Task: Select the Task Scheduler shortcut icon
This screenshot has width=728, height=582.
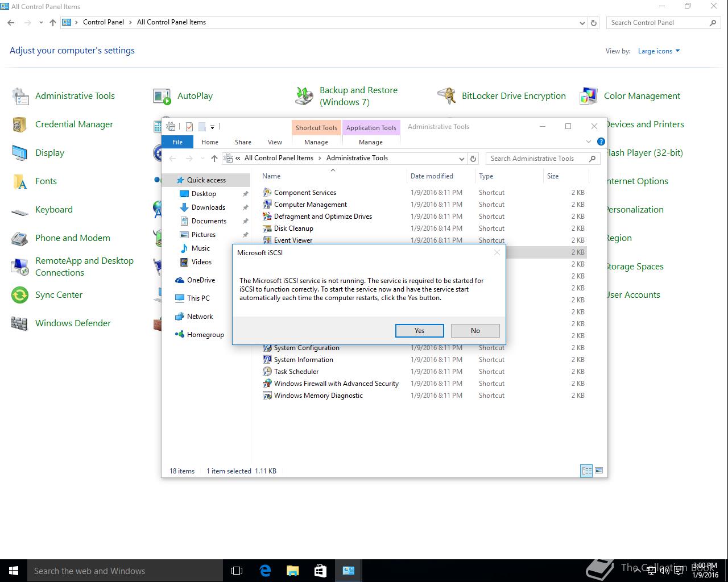Action: pyautogui.click(x=267, y=372)
